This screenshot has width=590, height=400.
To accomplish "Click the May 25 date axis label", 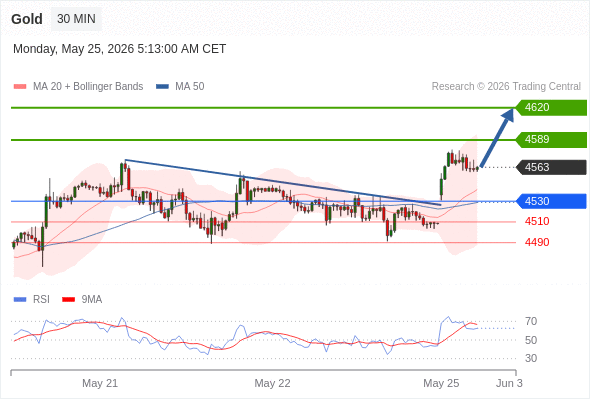I will (441, 383).
